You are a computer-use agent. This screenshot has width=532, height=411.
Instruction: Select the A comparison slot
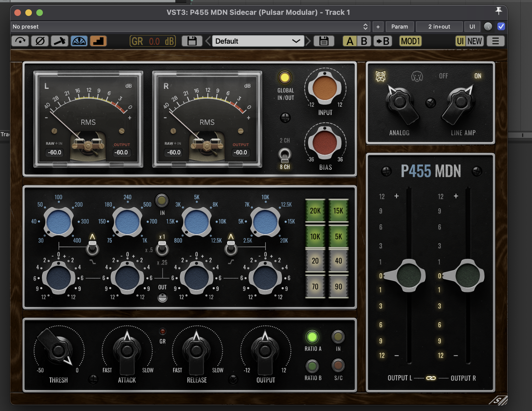(x=350, y=41)
